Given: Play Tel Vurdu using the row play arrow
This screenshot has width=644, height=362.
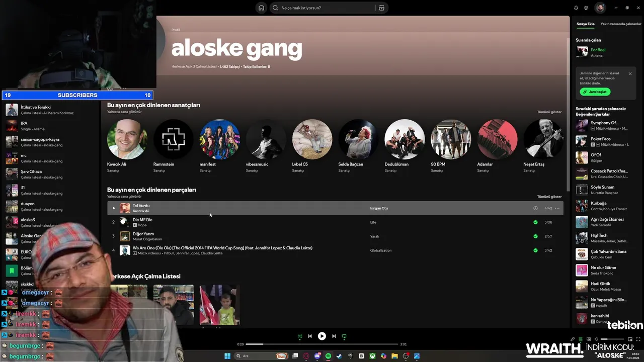Looking at the screenshot, I should (x=114, y=208).
